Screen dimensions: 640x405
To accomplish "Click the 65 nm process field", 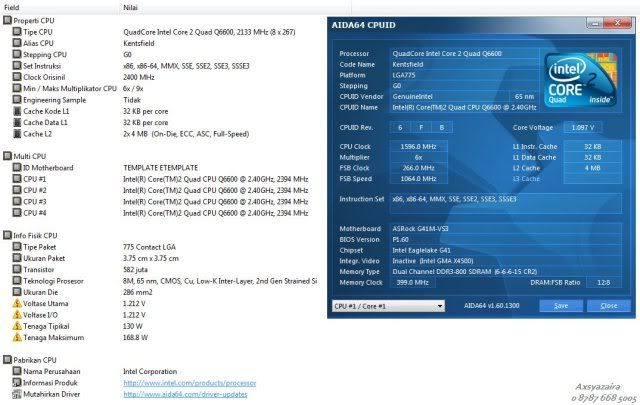I will tap(524, 96).
